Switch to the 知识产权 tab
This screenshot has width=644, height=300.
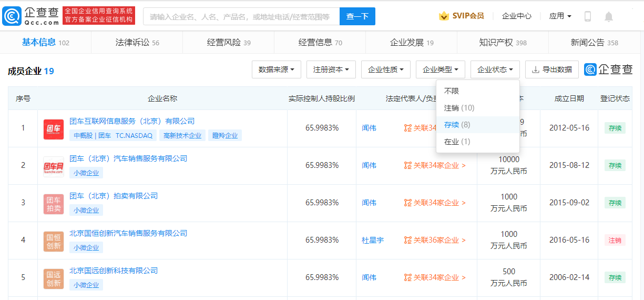(503, 42)
